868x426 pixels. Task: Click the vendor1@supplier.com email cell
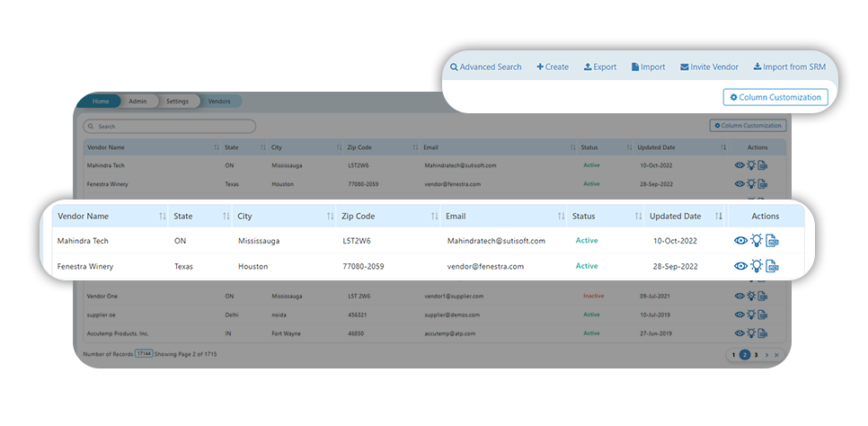click(454, 297)
